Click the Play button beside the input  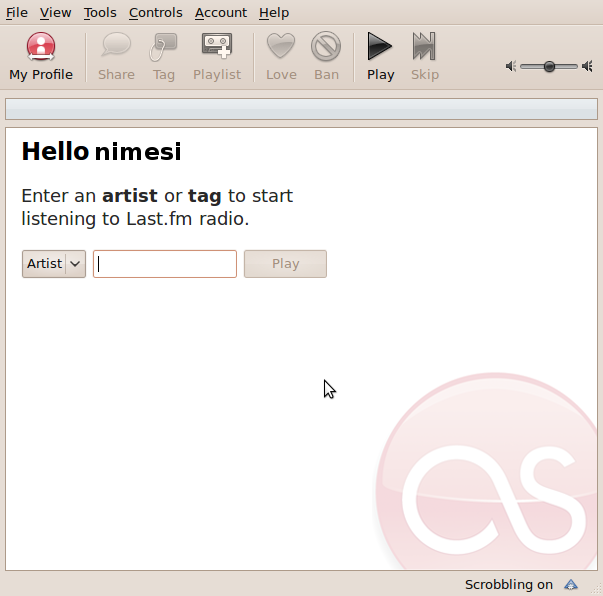(x=285, y=264)
